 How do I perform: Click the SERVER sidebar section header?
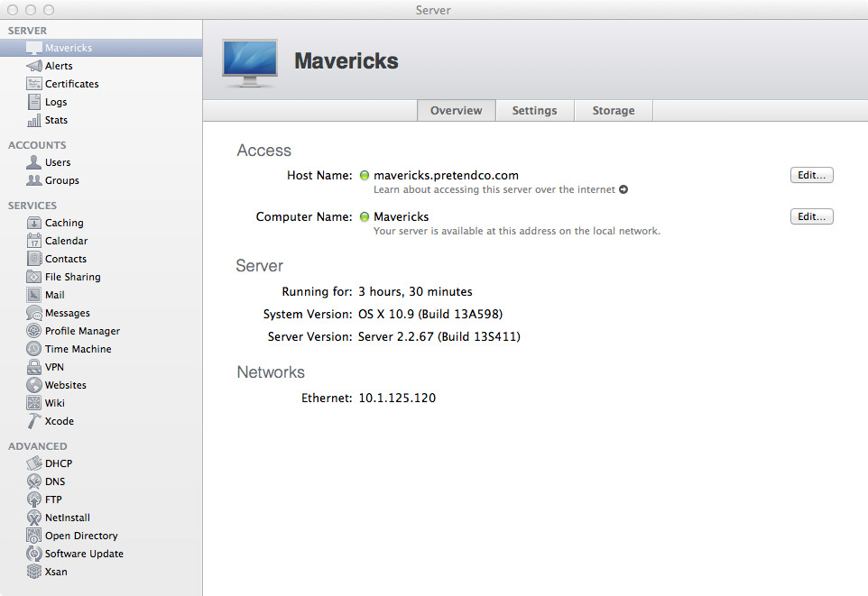(27, 31)
